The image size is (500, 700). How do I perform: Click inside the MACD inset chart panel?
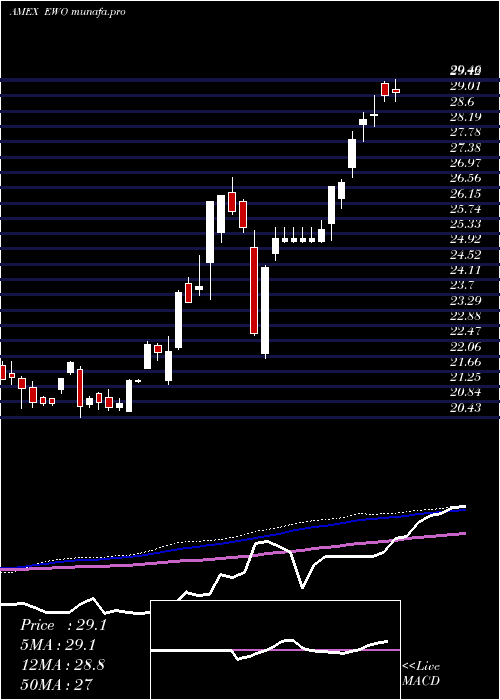coord(275,650)
